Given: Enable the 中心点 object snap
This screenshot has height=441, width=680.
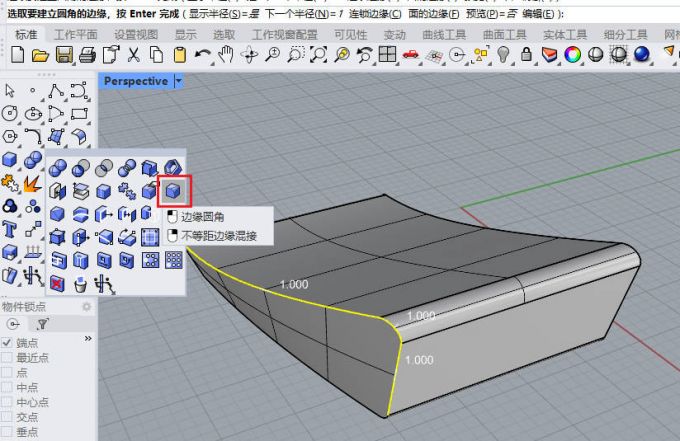Looking at the screenshot, I should [x=7, y=402].
